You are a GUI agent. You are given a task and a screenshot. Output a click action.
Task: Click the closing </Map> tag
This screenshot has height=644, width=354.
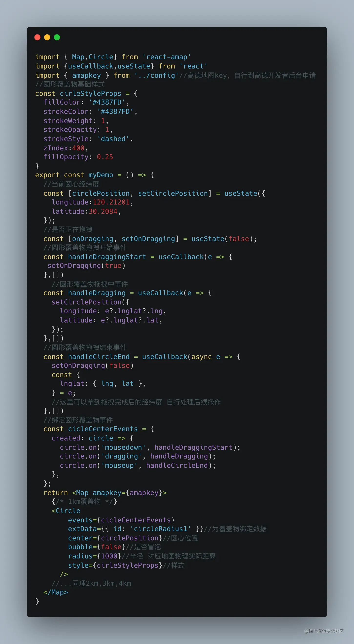pyautogui.click(x=56, y=592)
